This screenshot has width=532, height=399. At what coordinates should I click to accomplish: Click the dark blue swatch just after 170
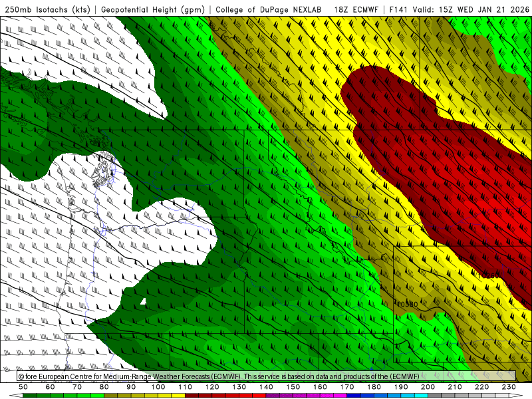click(354, 396)
